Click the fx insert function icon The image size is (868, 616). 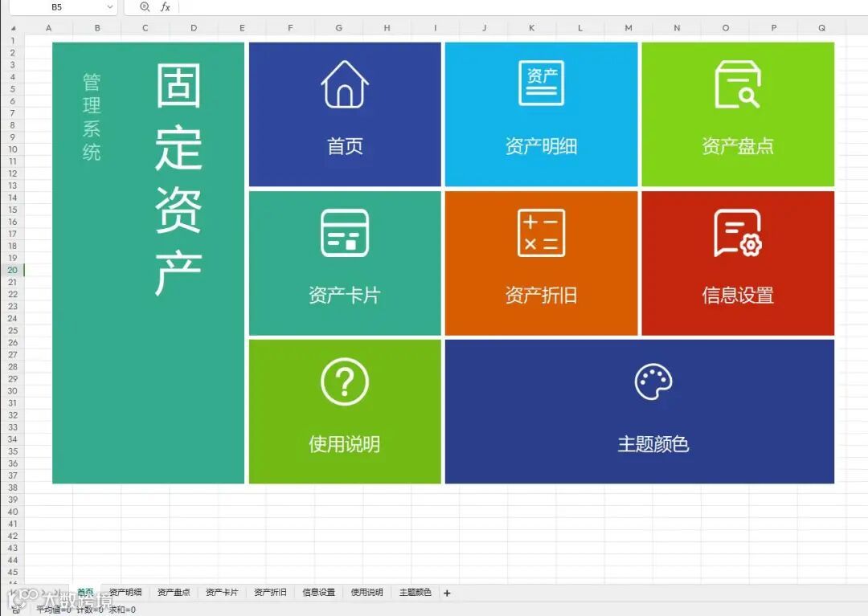click(x=165, y=6)
